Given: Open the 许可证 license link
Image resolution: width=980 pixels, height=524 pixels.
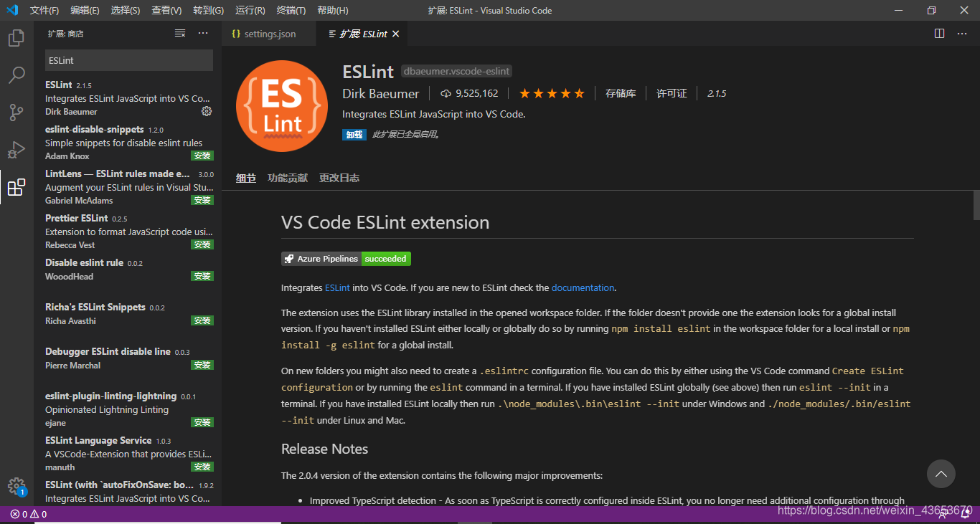Looking at the screenshot, I should [672, 93].
